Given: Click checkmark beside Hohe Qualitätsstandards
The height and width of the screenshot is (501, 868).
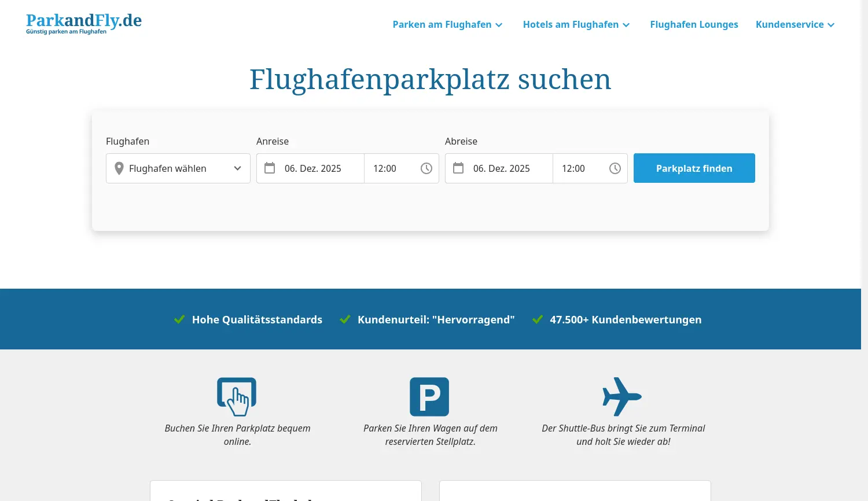Looking at the screenshot, I should [x=179, y=319].
